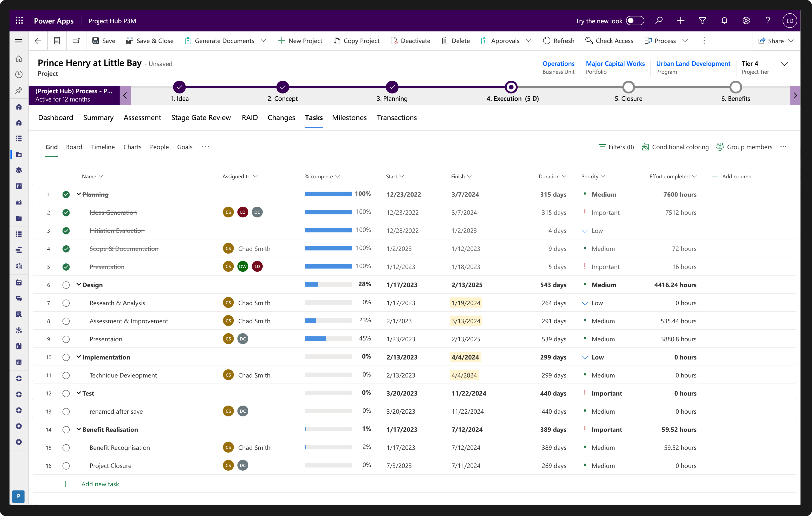Open the Generate Documents dropdown arrow
Screen dimensions: 812x516
[264, 41]
